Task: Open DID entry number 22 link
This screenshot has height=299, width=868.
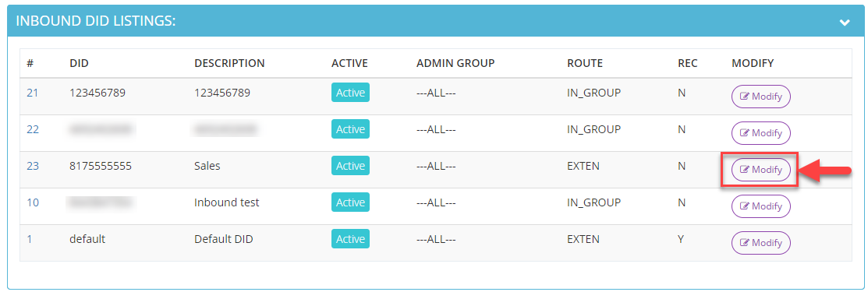Action: [33, 129]
